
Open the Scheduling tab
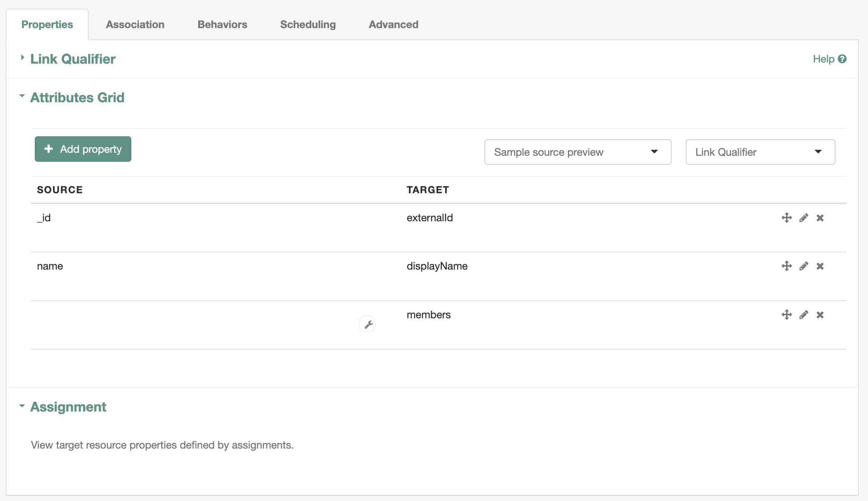click(x=308, y=24)
